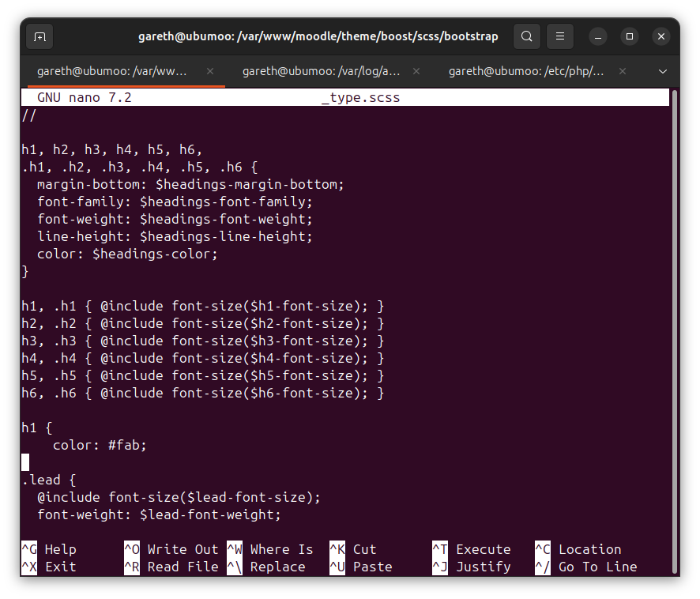
Task: Click the terminal vertical scrollbar
Action: [x=675, y=331]
